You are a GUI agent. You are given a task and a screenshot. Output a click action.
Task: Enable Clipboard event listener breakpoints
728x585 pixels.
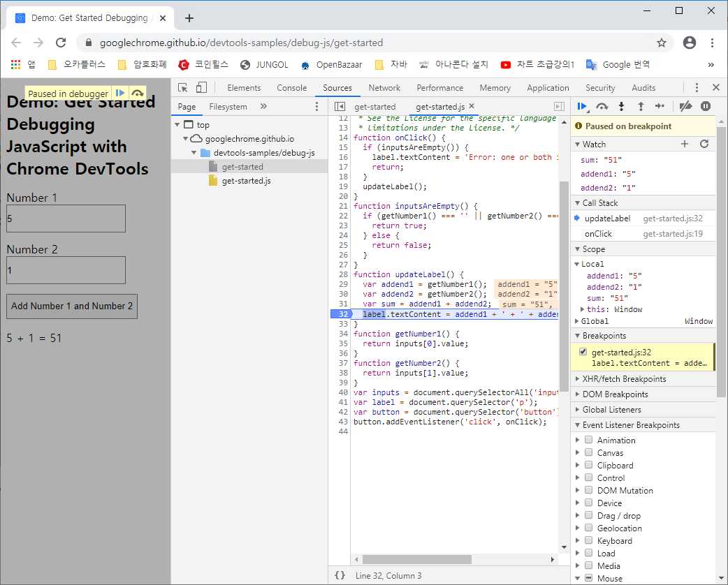589,464
